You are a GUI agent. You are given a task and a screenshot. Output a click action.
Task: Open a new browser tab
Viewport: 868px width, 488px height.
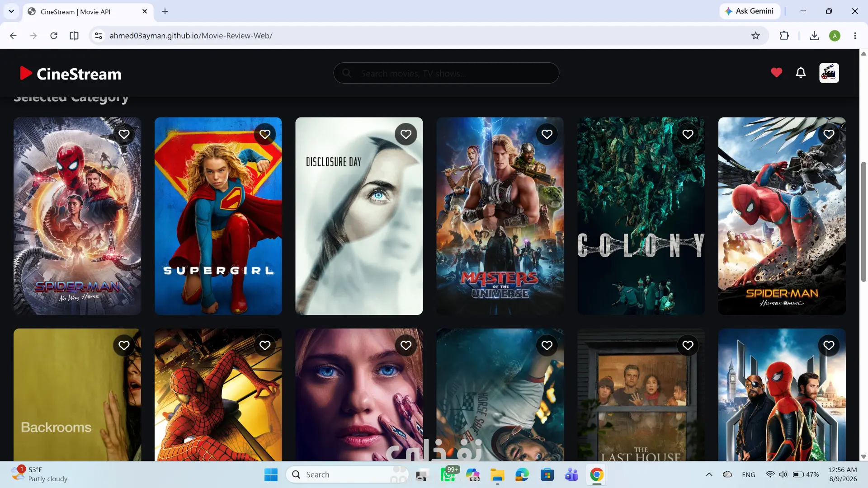[x=165, y=11]
